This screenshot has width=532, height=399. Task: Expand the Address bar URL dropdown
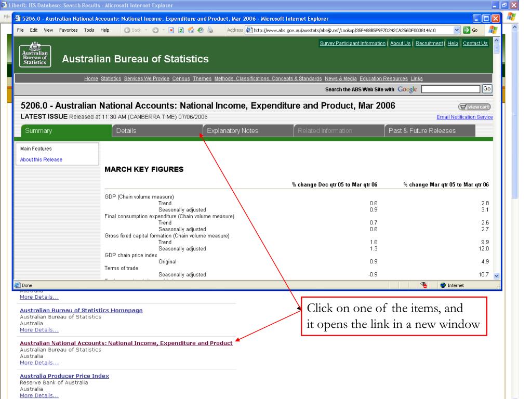point(457,30)
